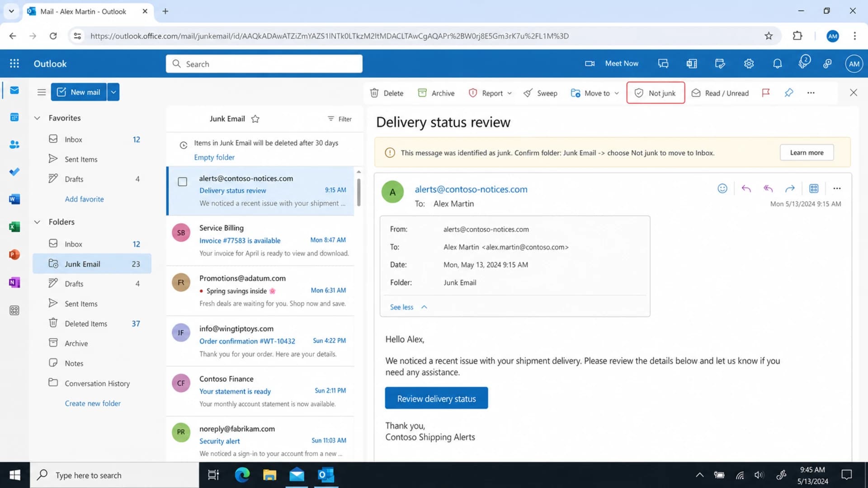Click Review delivery status button
This screenshot has width=868, height=488.
[x=436, y=399]
